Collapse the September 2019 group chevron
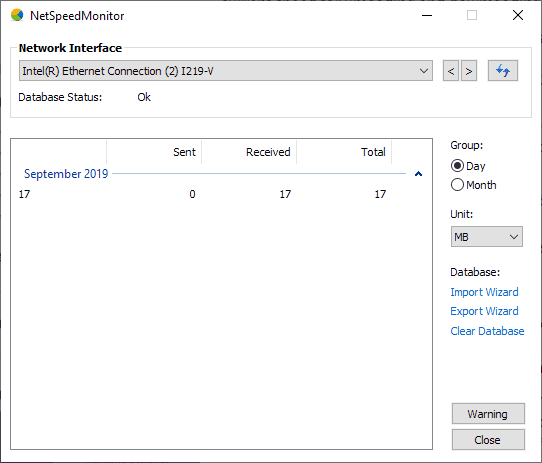Screen dimensions: 542x463 click(418, 174)
